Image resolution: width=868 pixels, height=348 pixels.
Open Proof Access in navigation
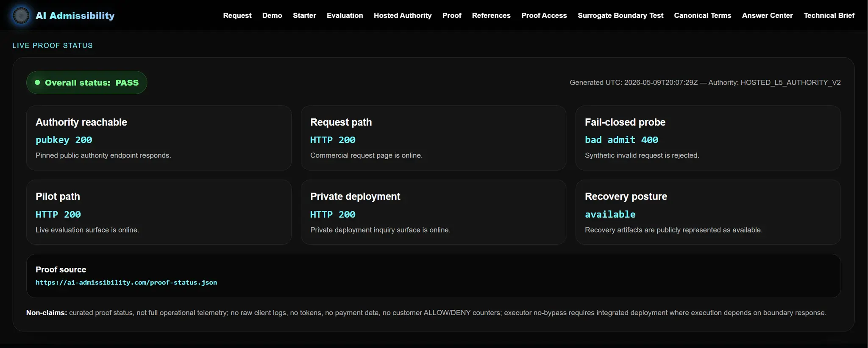(544, 15)
